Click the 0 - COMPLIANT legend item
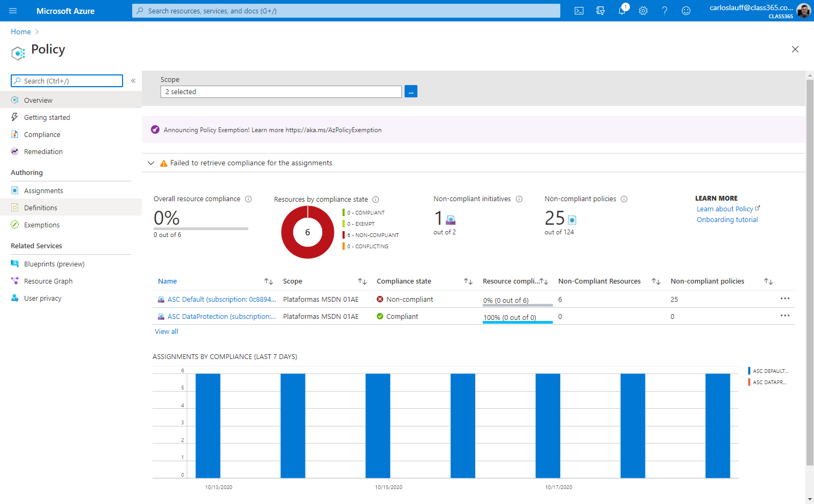The height and width of the screenshot is (504, 814). [364, 212]
